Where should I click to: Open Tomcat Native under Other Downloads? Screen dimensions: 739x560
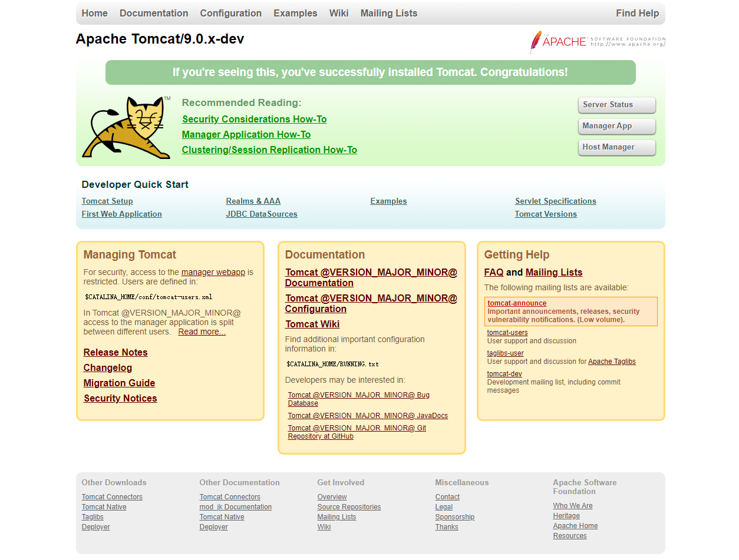point(104,507)
